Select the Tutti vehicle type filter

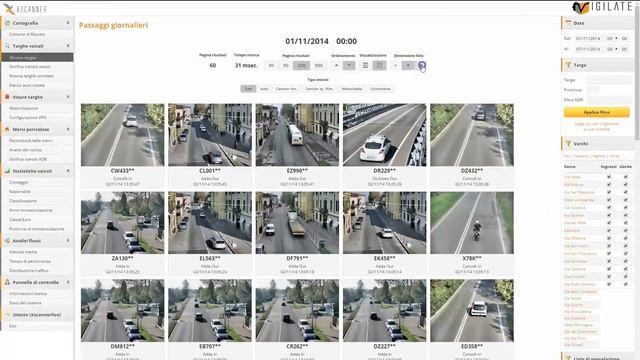(248, 89)
